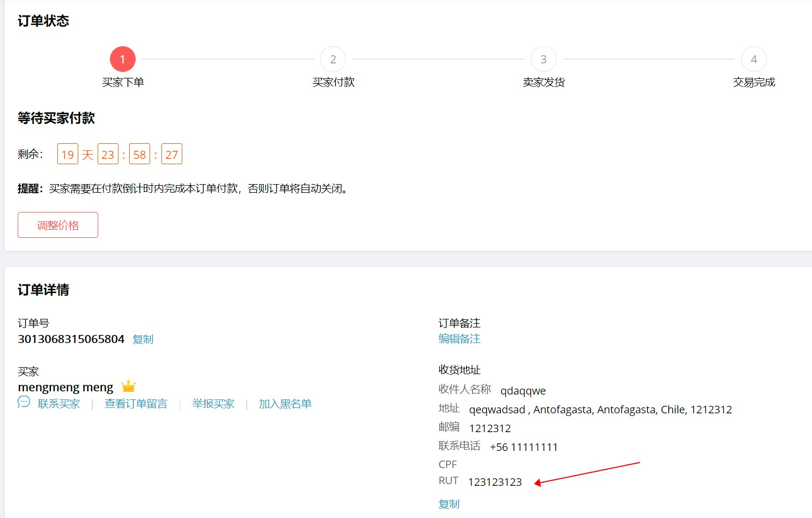The image size is (812, 518).
Task: Add buyer to blacklist via 加入黑名单
Action: (285, 403)
